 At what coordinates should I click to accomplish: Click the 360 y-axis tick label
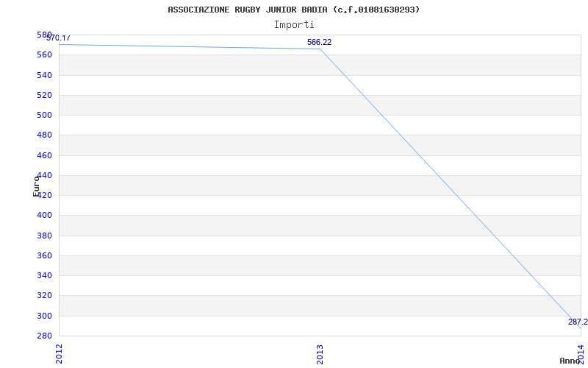44,255
